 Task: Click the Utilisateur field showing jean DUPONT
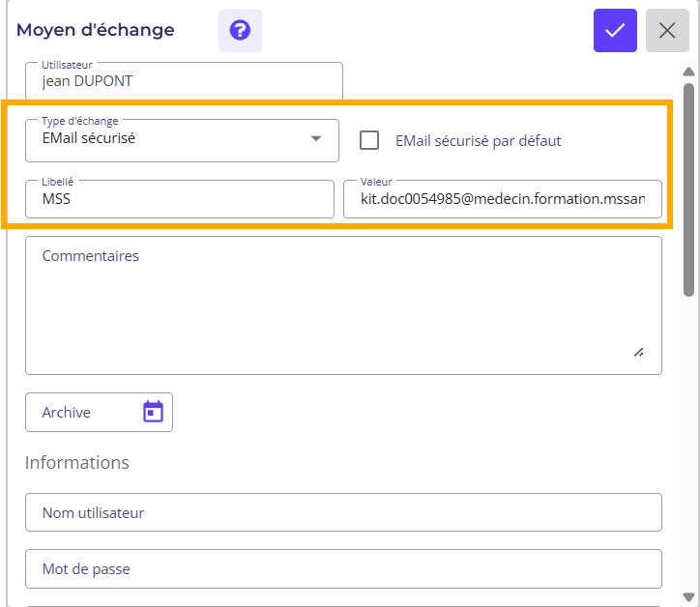click(x=184, y=81)
